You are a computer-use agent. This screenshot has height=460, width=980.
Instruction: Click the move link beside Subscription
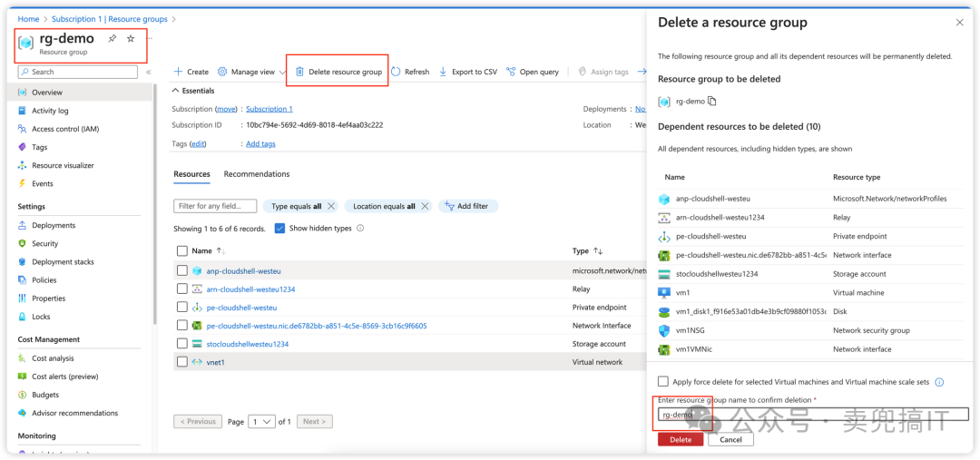point(226,109)
